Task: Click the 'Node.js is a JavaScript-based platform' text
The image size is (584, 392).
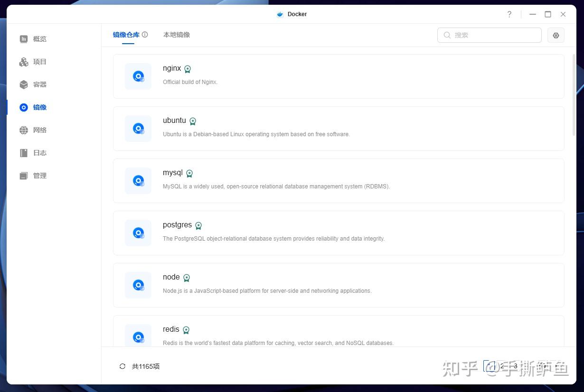Action: coord(267,291)
